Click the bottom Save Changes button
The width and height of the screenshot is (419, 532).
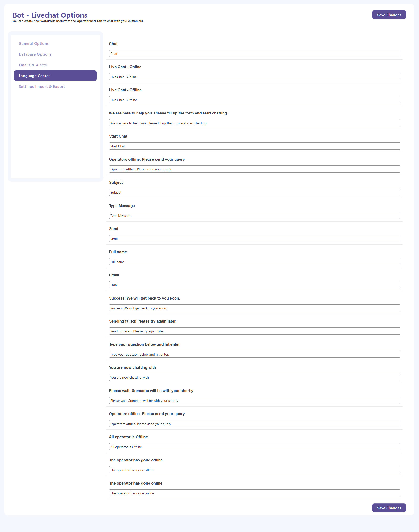(x=389, y=508)
